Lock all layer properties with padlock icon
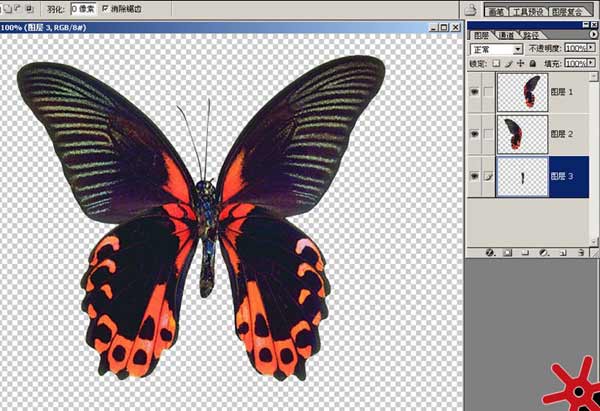 click(x=533, y=64)
